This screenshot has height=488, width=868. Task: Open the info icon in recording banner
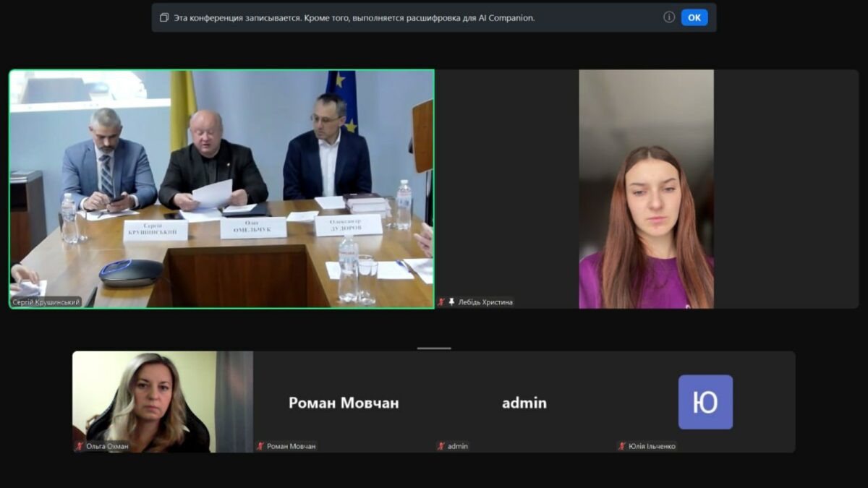[x=669, y=17]
